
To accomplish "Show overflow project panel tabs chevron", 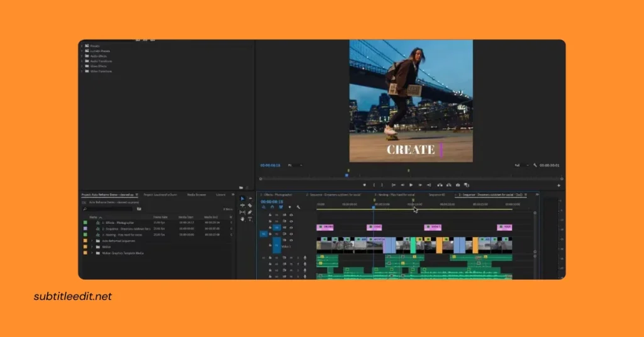I will pos(233,195).
